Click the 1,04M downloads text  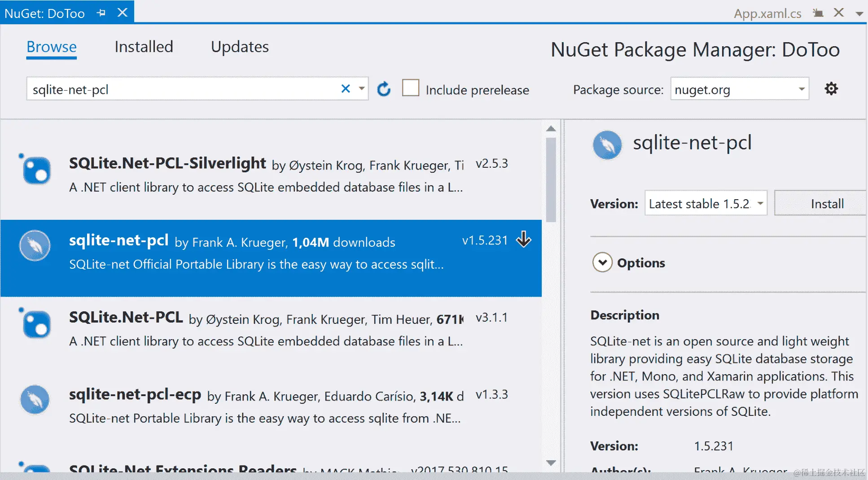344,242
